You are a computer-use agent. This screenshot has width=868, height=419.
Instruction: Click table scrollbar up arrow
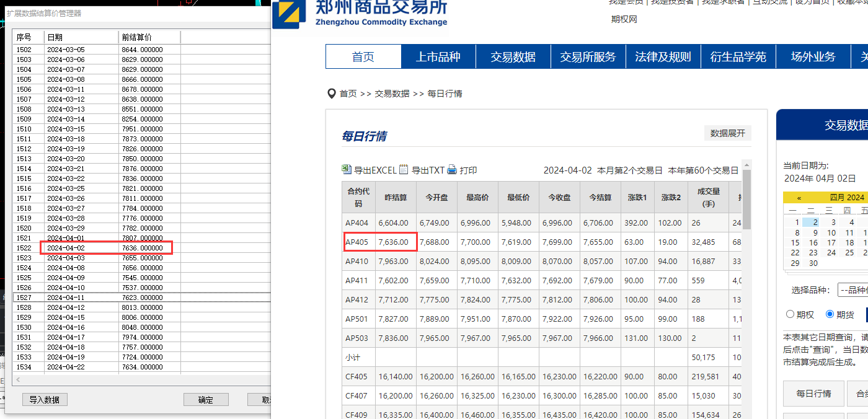click(x=746, y=165)
